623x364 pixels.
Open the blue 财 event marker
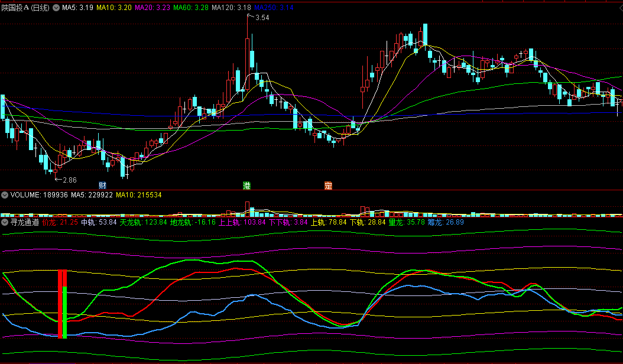pyautogui.click(x=102, y=185)
